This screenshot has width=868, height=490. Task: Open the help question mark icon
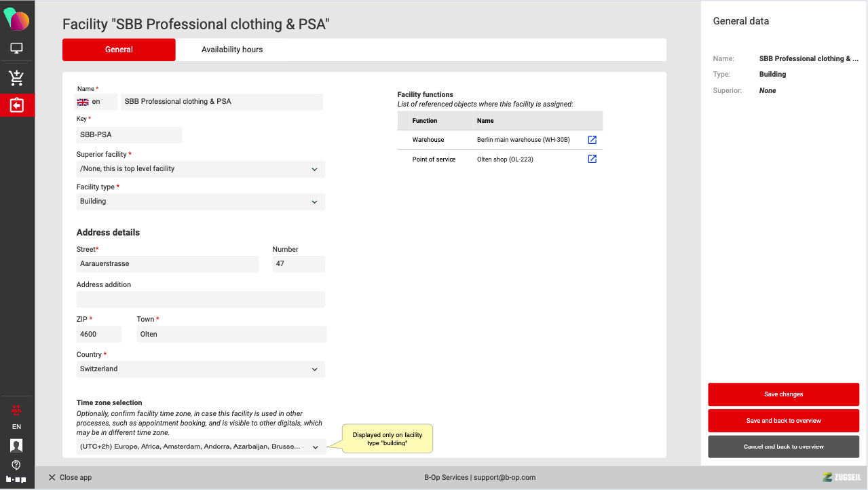pyautogui.click(x=16, y=465)
